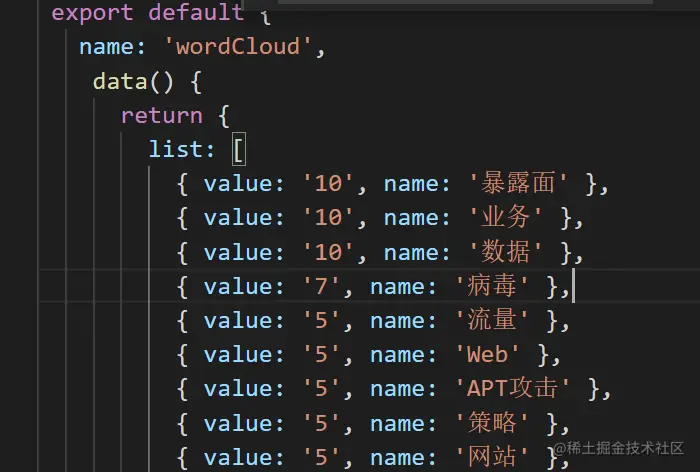700x472 pixels.
Task: Click the string '业务'
Action: tap(505, 217)
